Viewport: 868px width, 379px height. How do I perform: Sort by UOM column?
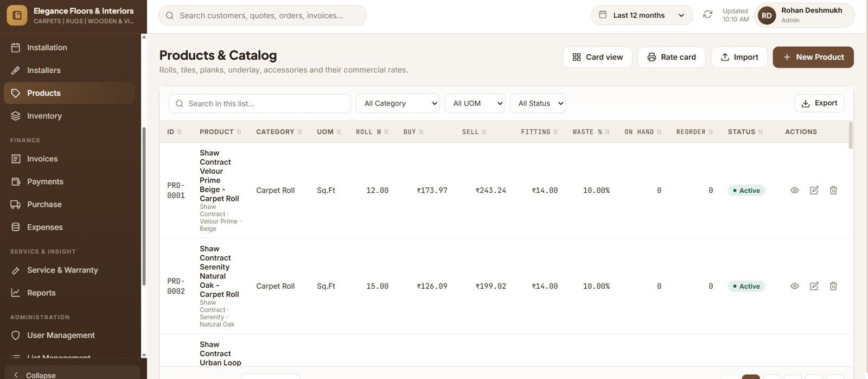point(329,132)
